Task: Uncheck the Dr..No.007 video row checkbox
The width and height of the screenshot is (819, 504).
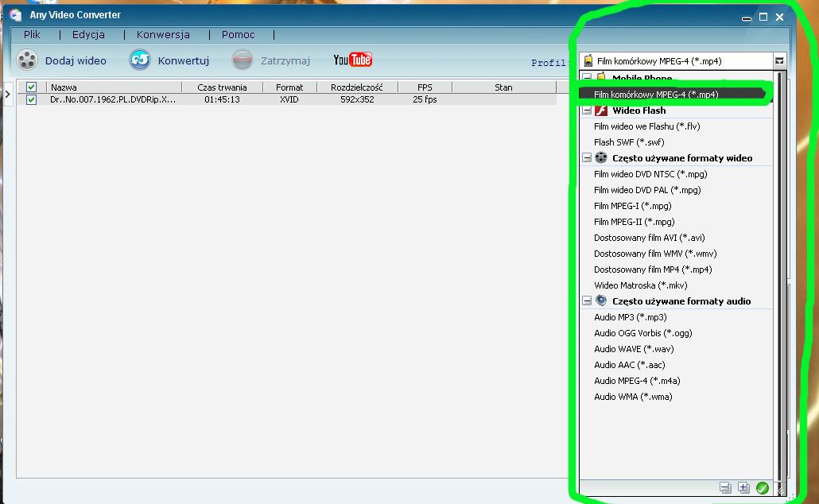Action: (x=31, y=99)
